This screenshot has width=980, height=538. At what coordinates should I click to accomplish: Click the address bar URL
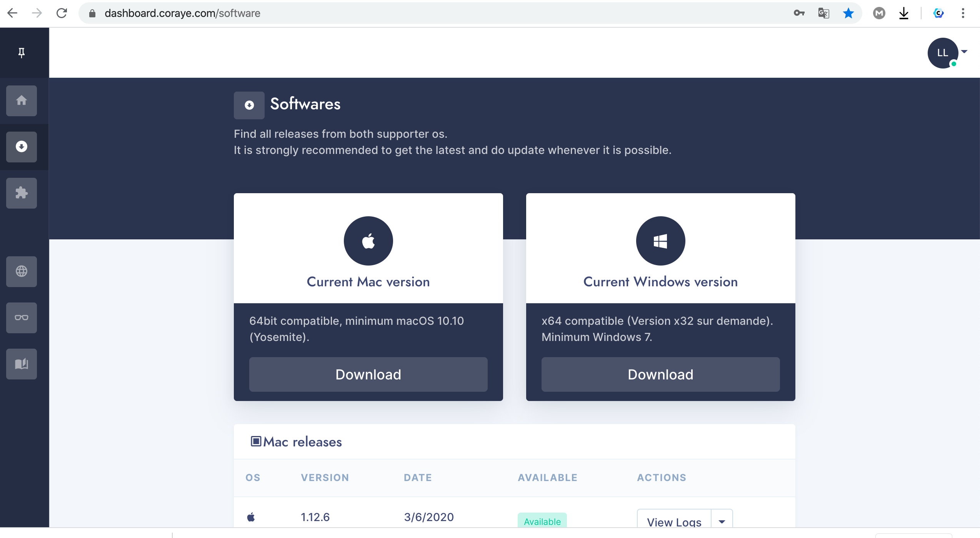click(182, 13)
